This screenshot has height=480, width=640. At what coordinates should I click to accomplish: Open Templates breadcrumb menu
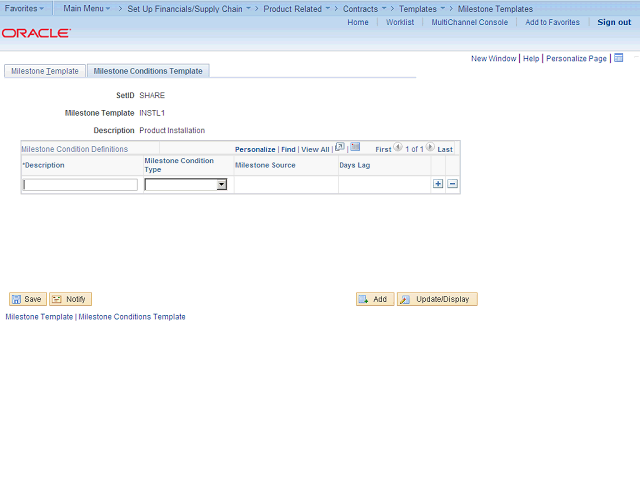(x=422, y=9)
